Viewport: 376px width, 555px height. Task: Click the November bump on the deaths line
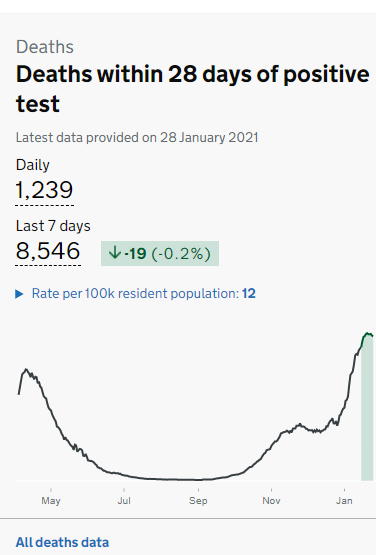(x=300, y=424)
